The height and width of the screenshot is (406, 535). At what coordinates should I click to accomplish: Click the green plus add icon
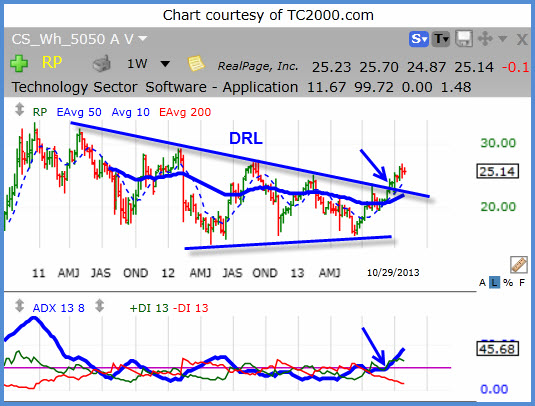(19, 63)
